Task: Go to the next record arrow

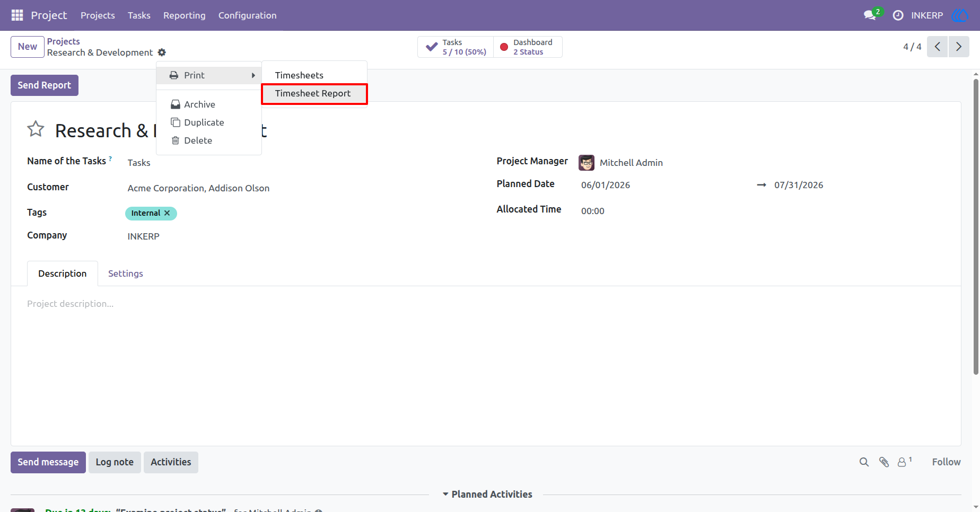Action: click(x=959, y=47)
